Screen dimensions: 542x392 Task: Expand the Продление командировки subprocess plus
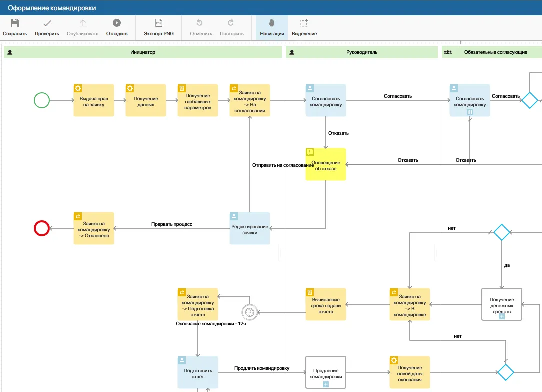[x=326, y=384]
